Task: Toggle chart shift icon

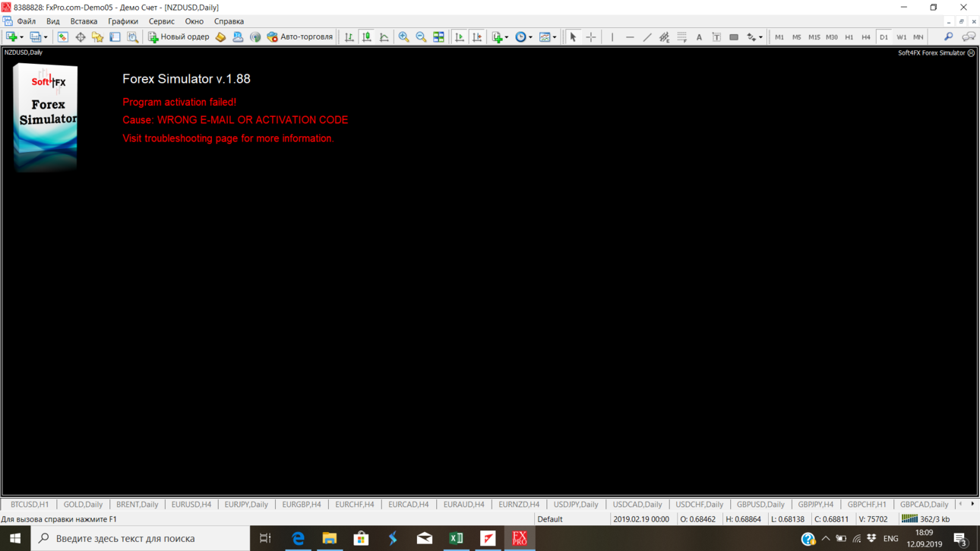Action: click(477, 36)
